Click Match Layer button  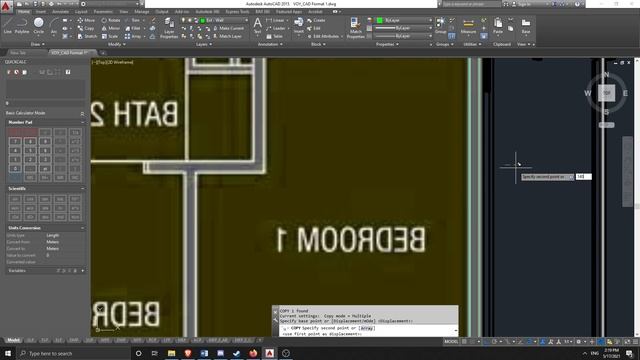[227, 36]
